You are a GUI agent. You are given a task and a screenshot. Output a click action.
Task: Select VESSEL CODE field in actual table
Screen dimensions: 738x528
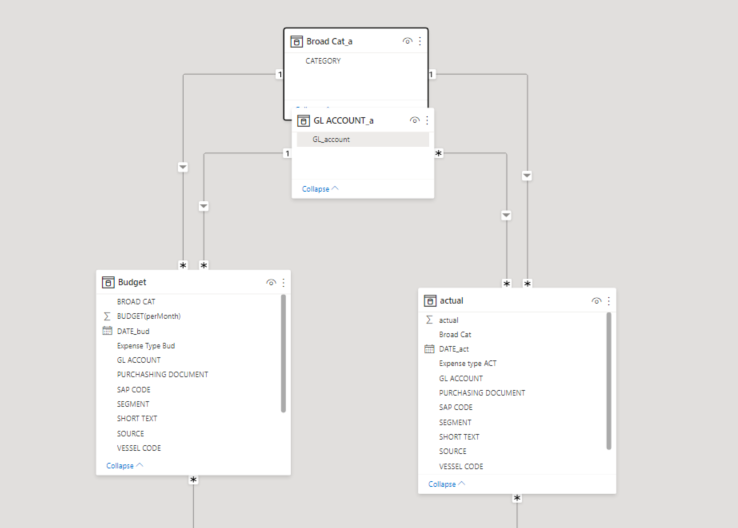tap(461, 466)
